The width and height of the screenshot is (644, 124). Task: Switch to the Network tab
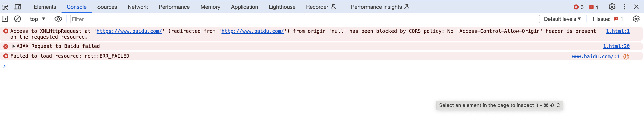click(138, 7)
